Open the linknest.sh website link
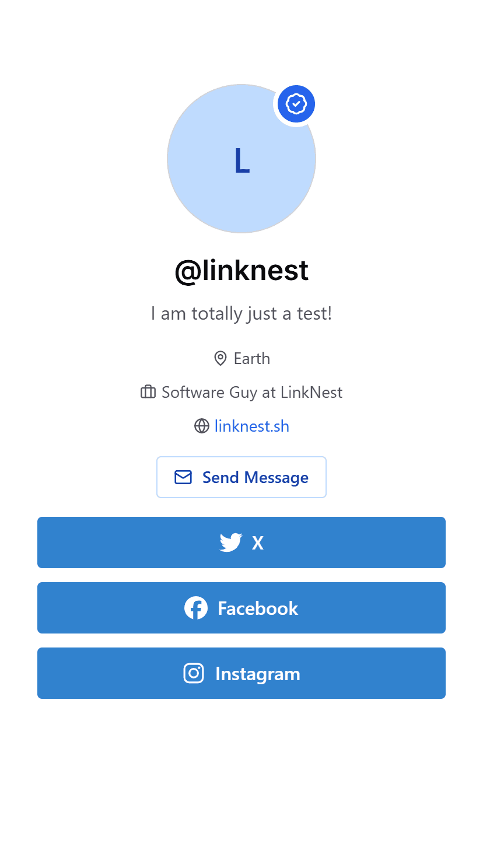This screenshot has width=483, height=868. pyautogui.click(x=251, y=426)
